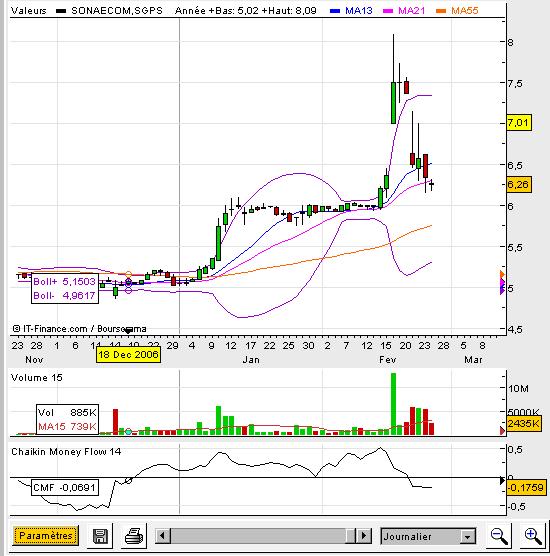The width and height of the screenshot is (550, 556).
Task: Click the Mar month label on time axis
Action: tap(473, 360)
